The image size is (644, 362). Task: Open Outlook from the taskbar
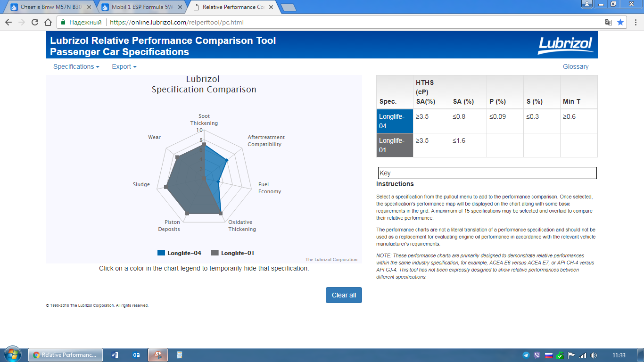click(136, 355)
